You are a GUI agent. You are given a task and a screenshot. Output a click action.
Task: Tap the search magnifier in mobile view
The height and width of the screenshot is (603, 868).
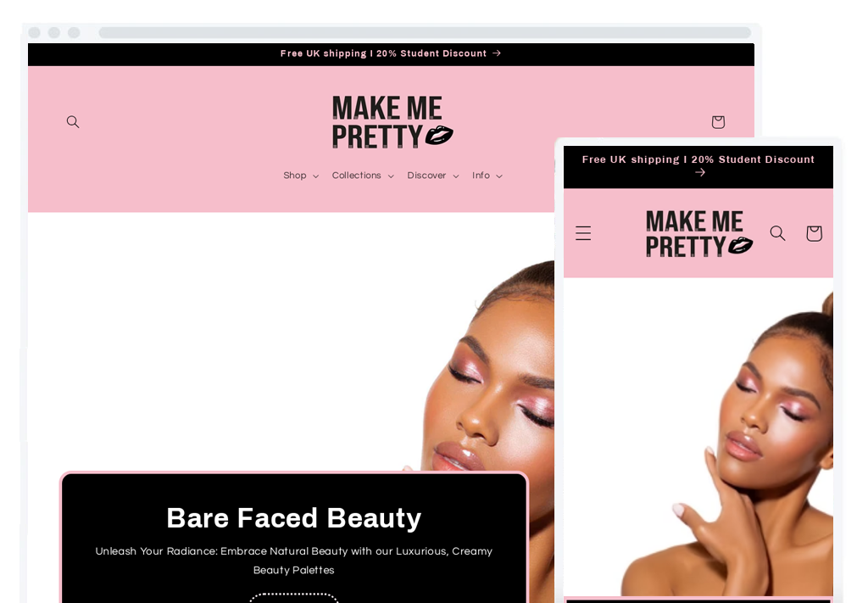click(777, 233)
